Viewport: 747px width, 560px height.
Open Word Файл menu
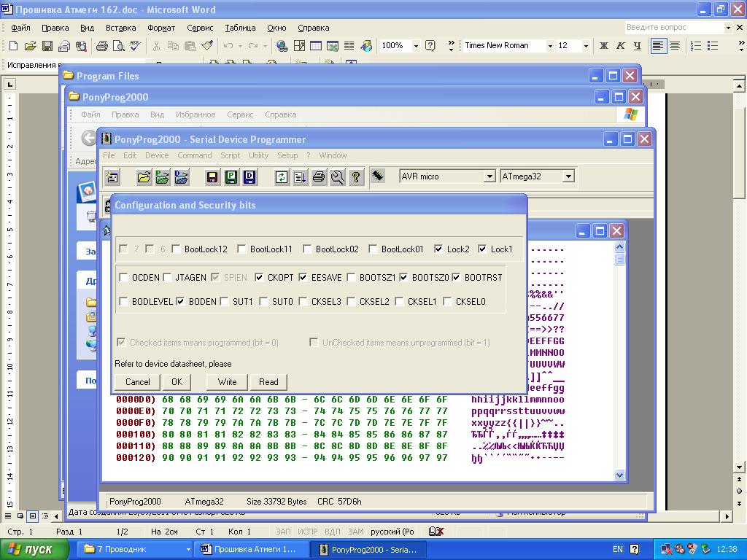point(20,28)
